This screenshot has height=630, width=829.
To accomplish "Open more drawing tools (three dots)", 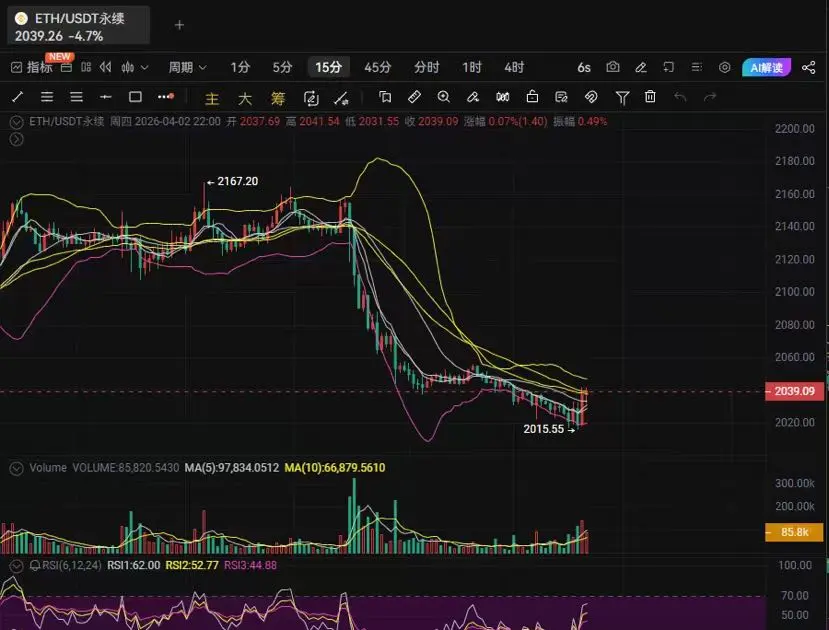I will (x=165, y=96).
